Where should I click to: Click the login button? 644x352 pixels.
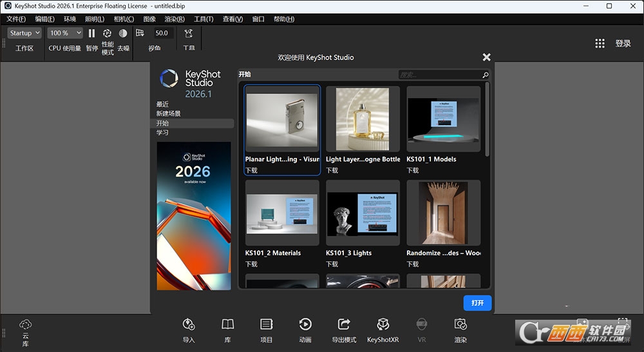pyautogui.click(x=623, y=44)
